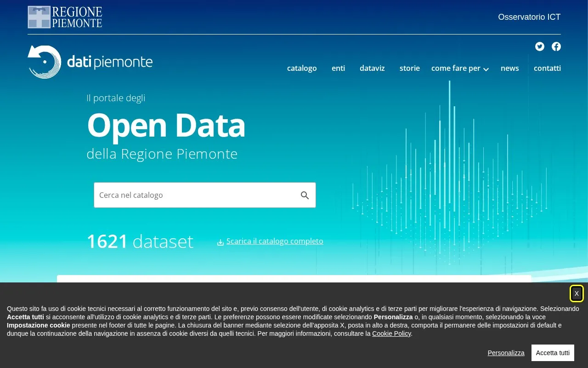Screen dimensions: 588x368
Task: Click the Osservatorio ICT link
Action: pos(529,17)
